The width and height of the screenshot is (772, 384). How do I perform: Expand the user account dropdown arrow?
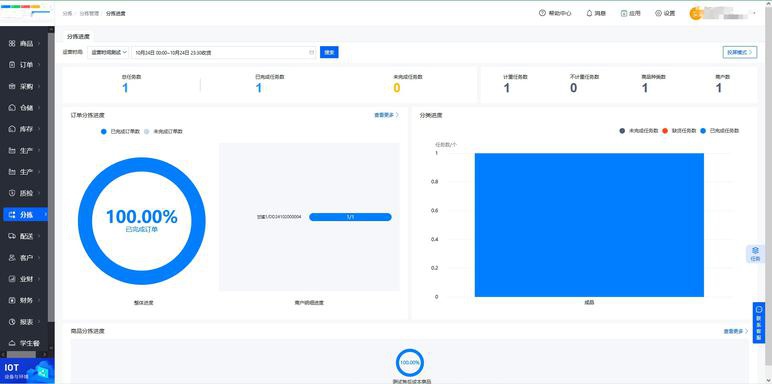pos(754,12)
